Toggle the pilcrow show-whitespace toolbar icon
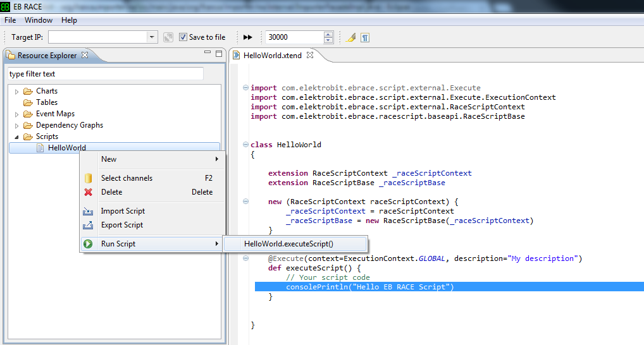644x345 pixels. click(x=365, y=38)
